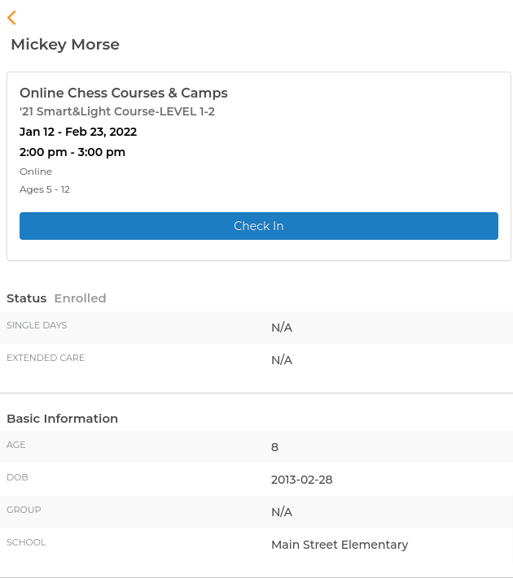Select the Enrolled status value
513x578 pixels.
[80, 298]
